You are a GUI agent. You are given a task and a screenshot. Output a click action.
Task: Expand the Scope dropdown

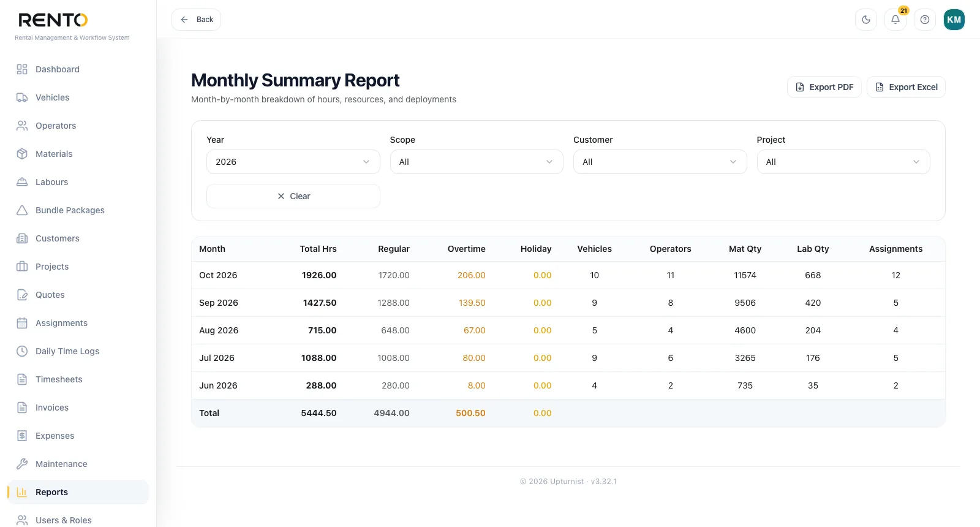point(477,162)
